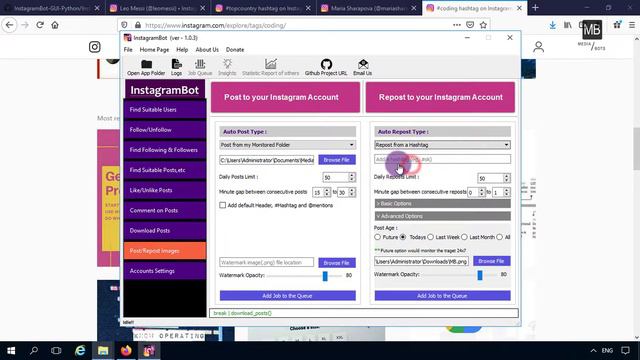Switch to Leo Messi browser tab
The image size is (640, 360).
(158, 8)
